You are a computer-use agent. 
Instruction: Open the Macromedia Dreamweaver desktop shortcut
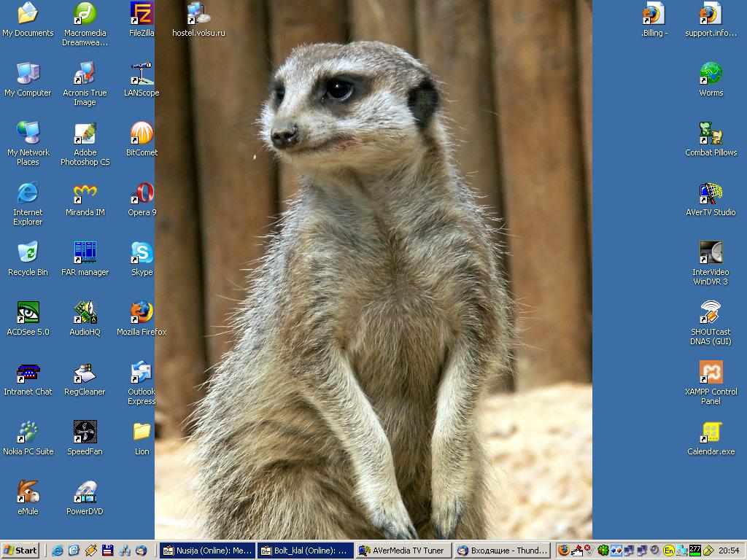85,14
